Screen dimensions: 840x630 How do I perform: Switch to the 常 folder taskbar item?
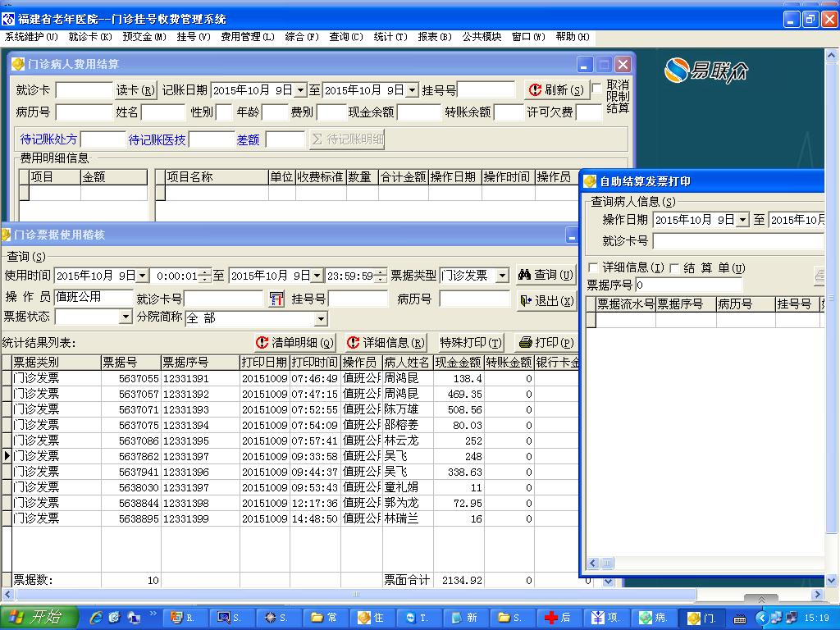pyautogui.click(x=325, y=618)
